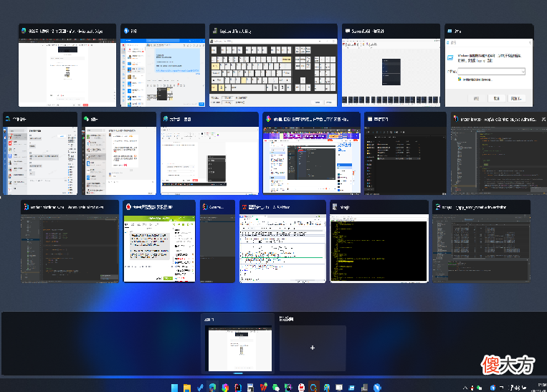The image size is (547, 392).
Task: Open the IntelliJ IDEA icon in taskbar
Action: [238, 387]
